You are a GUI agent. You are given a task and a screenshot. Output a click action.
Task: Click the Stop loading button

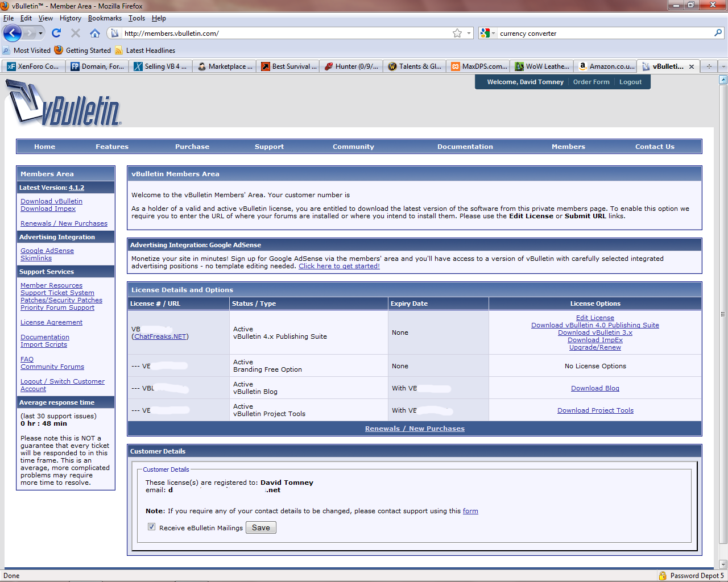[x=76, y=33]
